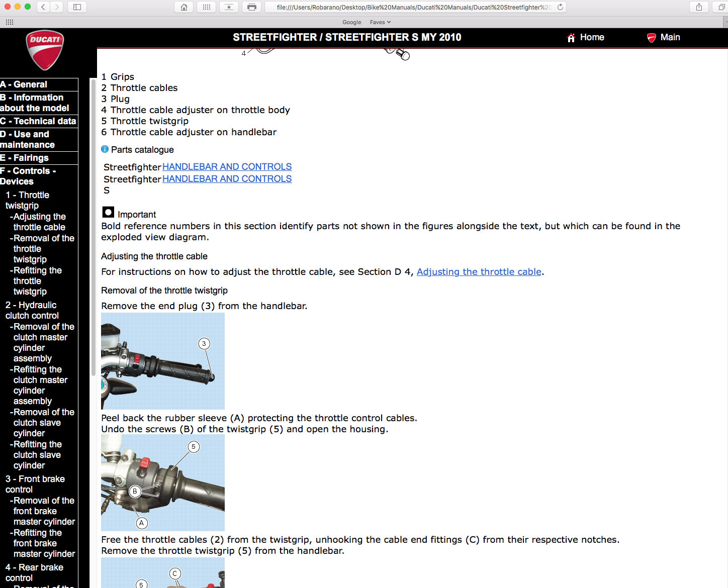Click the blue info icon beside Parts catalogue
Image resolution: width=728 pixels, height=588 pixels.
coord(105,149)
